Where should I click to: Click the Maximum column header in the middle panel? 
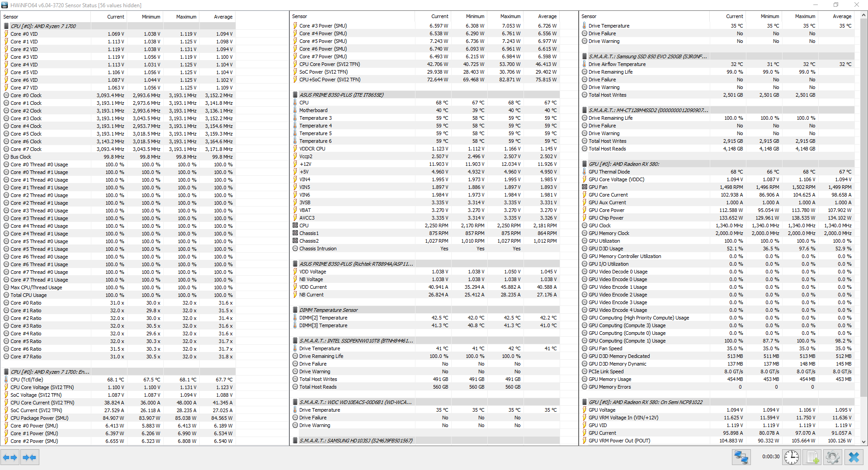(x=505, y=16)
